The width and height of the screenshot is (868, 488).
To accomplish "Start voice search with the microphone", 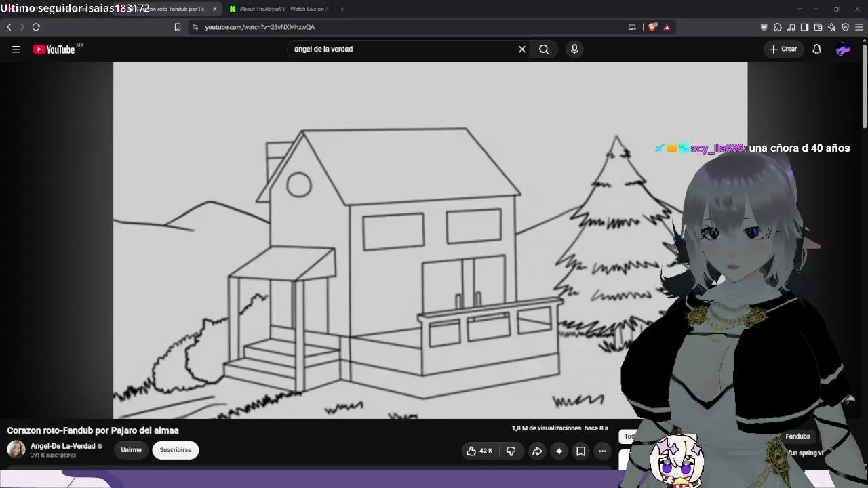I will (x=574, y=49).
